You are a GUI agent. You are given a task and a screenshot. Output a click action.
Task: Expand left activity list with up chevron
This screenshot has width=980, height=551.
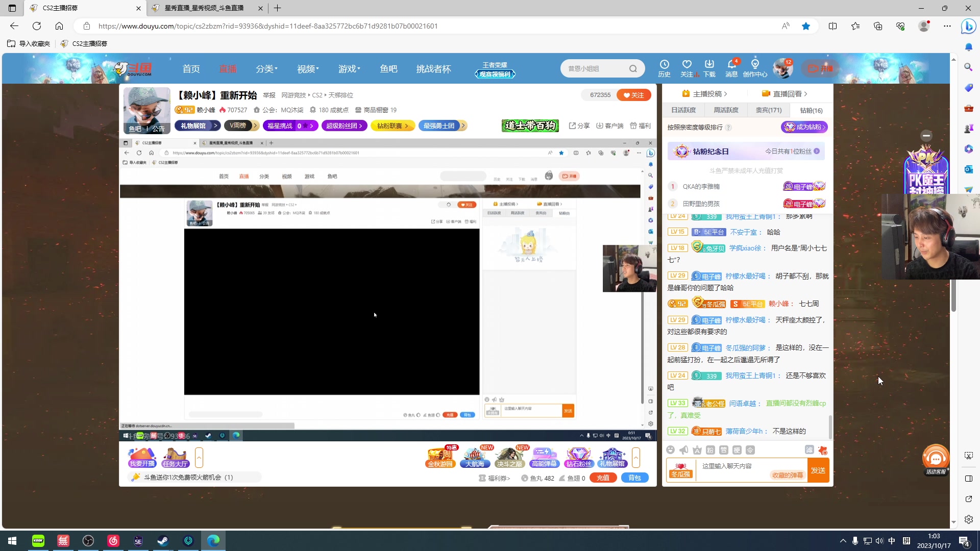point(199,457)
